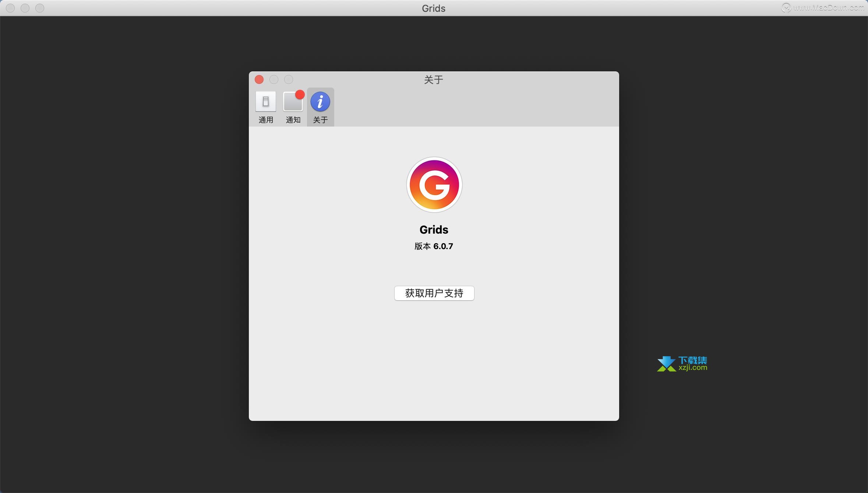The height and width of the screenshot is (493, 868).
Task: Switch to the 通知 notifications tab
Action: pos(293,107)
